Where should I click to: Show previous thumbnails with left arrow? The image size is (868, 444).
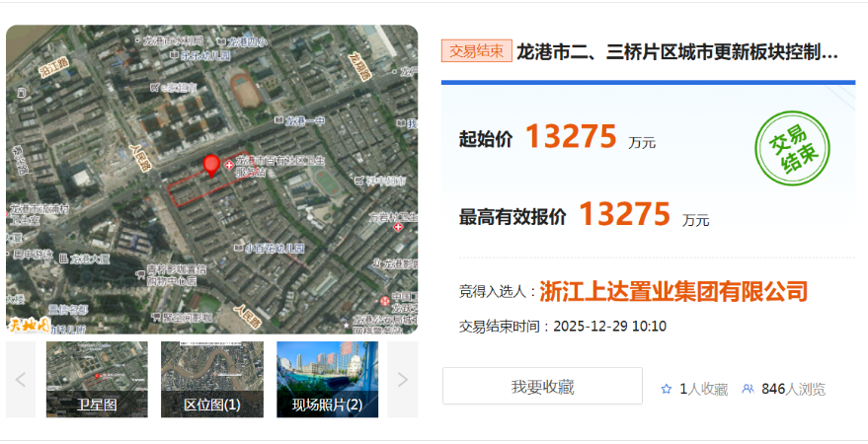pyautogui.click(x=21, y=380)
